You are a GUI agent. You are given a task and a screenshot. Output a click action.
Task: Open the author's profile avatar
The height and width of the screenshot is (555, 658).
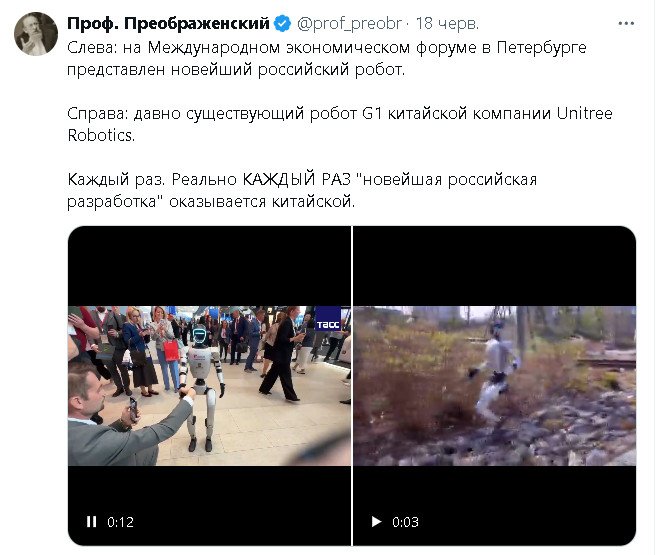[x=36, y=34]
